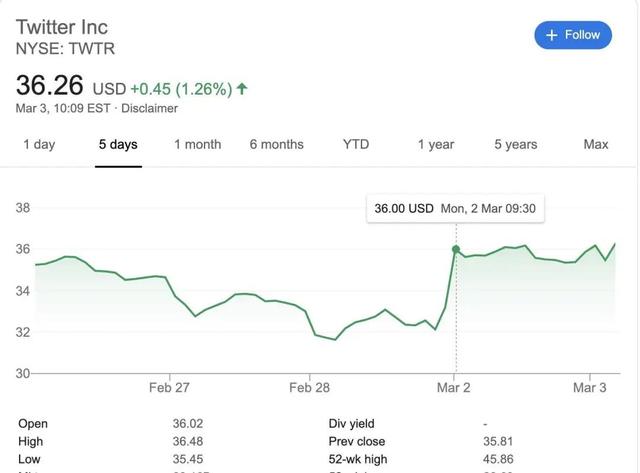Click the blue Follow button

[x=573, y=35]
